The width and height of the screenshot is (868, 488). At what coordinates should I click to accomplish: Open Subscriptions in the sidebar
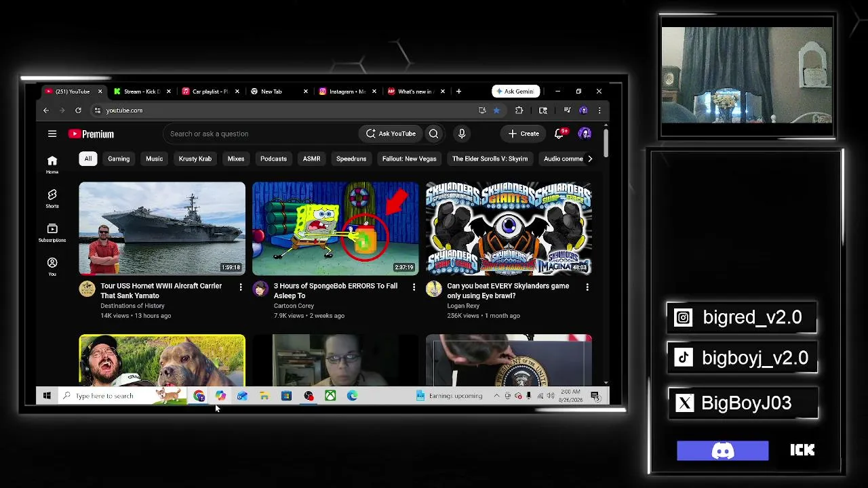point(52,232)
